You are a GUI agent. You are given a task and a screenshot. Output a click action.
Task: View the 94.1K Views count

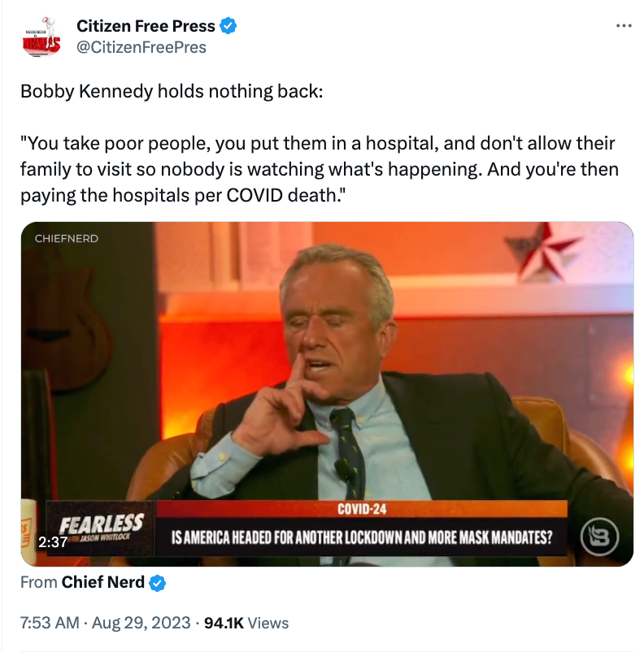coord(246,623)
